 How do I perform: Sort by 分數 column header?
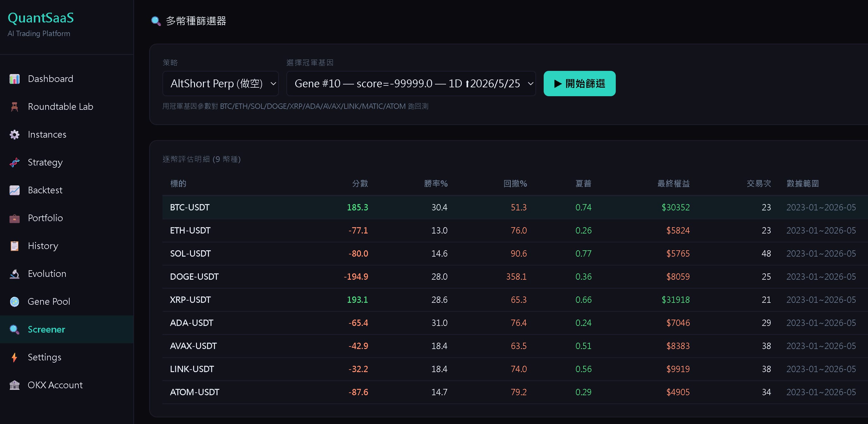click(x=360, y=184)
